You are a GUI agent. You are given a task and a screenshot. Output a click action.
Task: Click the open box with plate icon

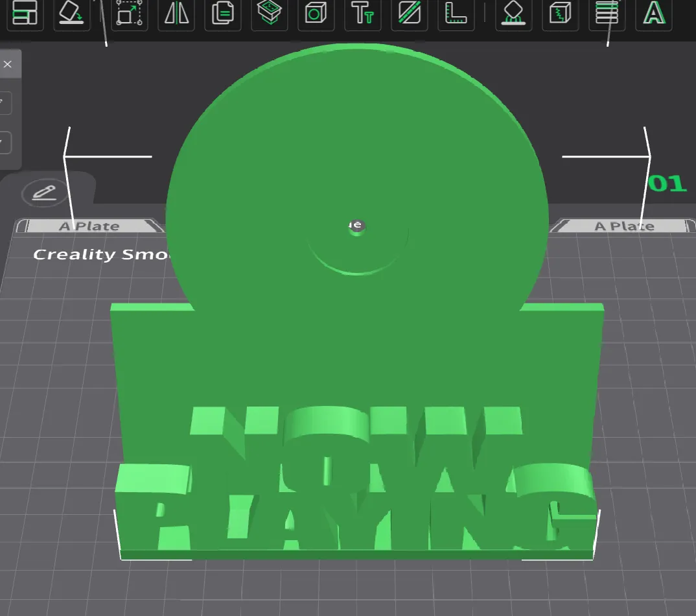coord(270,14)
